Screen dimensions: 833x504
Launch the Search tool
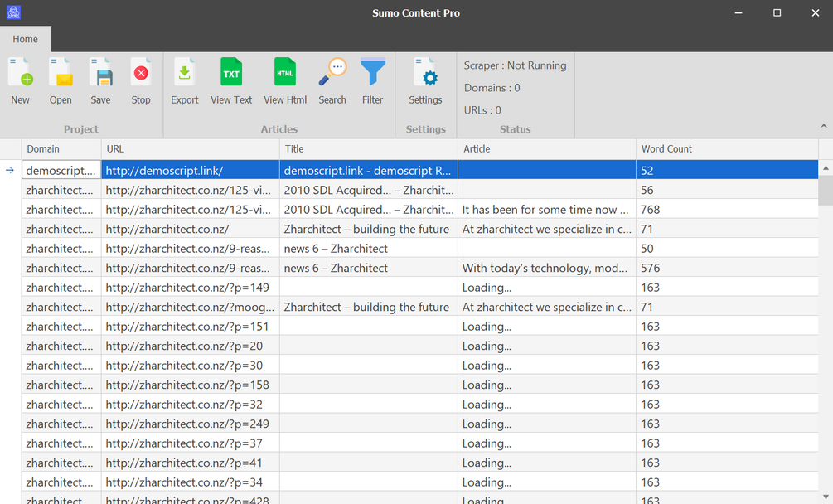332,81
